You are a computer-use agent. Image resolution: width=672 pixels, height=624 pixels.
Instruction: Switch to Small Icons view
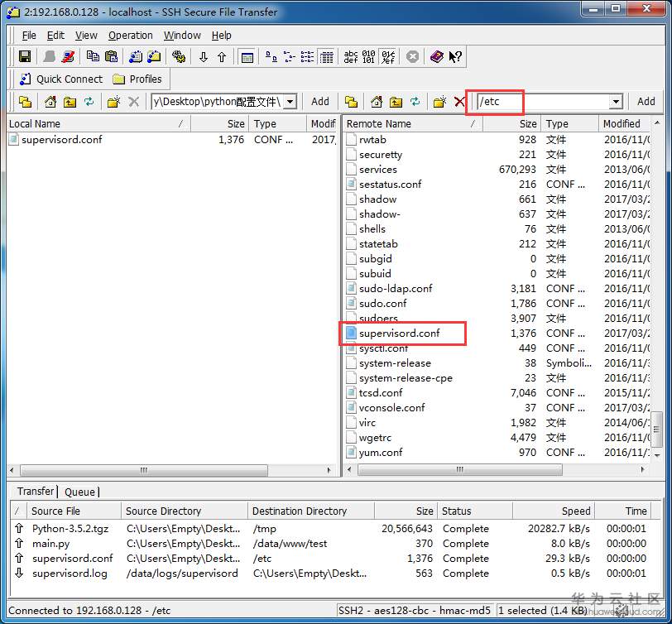(x=290, y=56)
